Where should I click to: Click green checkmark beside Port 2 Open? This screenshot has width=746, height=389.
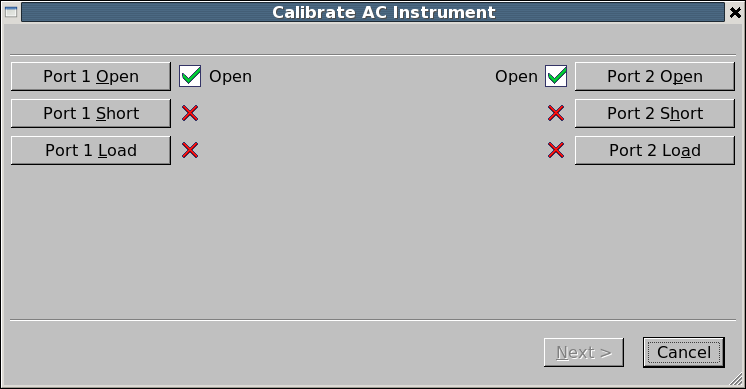coord(556,76)
